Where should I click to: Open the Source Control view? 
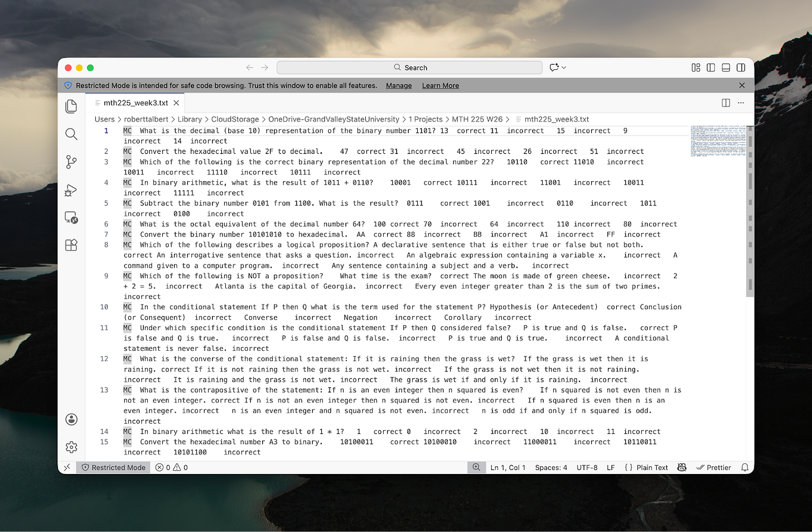click(x=71, y=162)
